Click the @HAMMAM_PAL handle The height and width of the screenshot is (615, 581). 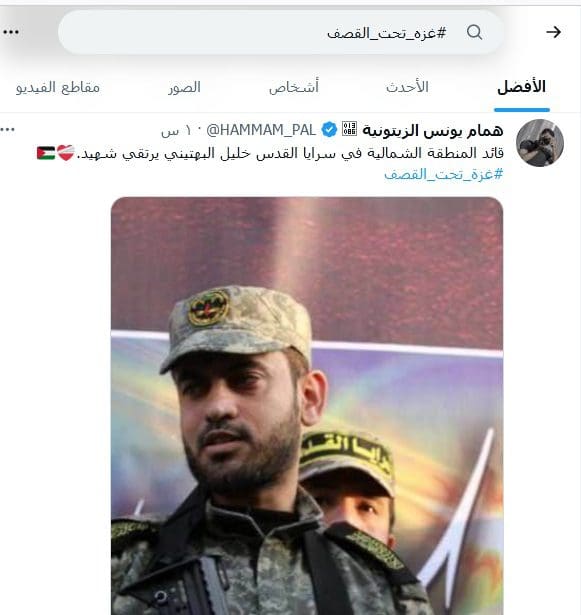click(x=261, y=130)
